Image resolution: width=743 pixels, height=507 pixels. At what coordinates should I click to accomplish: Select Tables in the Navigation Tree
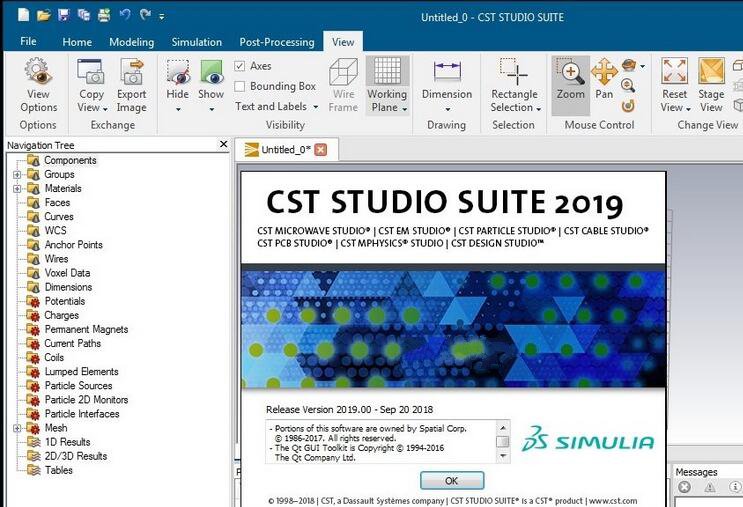pyautogui.click(x=59, y=470)
